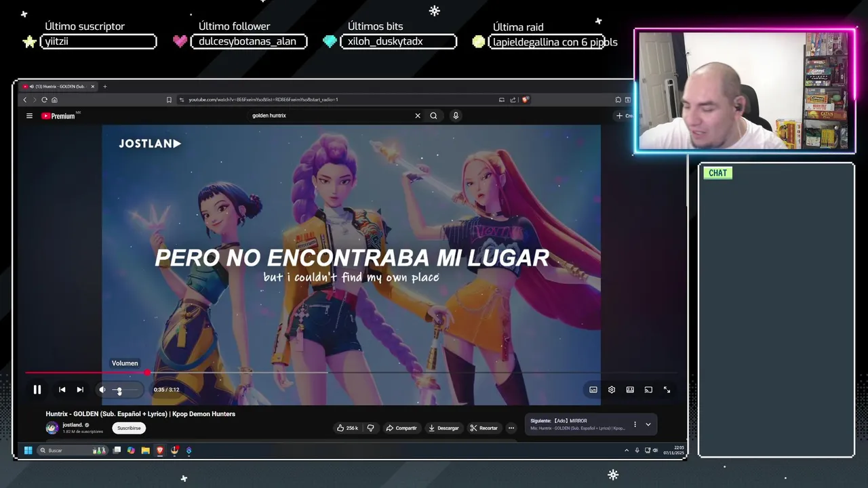Open a new browser tab

[105, 86]
